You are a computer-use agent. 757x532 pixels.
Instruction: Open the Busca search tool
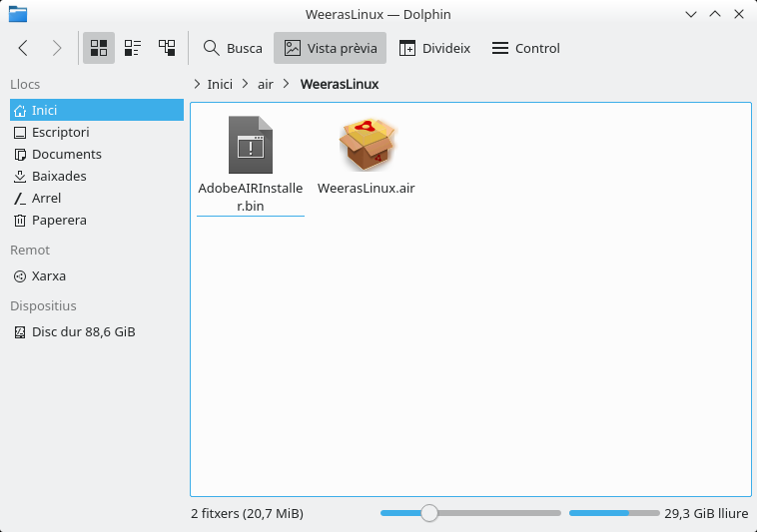tap(233, 48)
